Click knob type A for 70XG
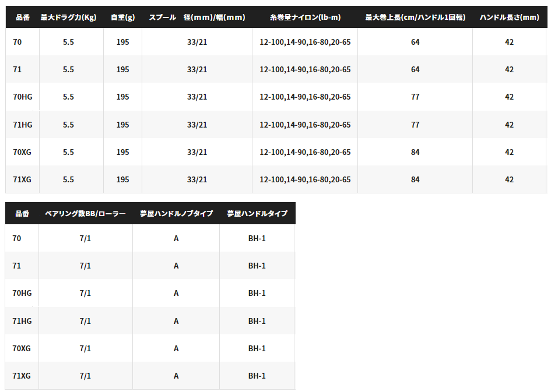The image size is (551, 392). [176, 348]
